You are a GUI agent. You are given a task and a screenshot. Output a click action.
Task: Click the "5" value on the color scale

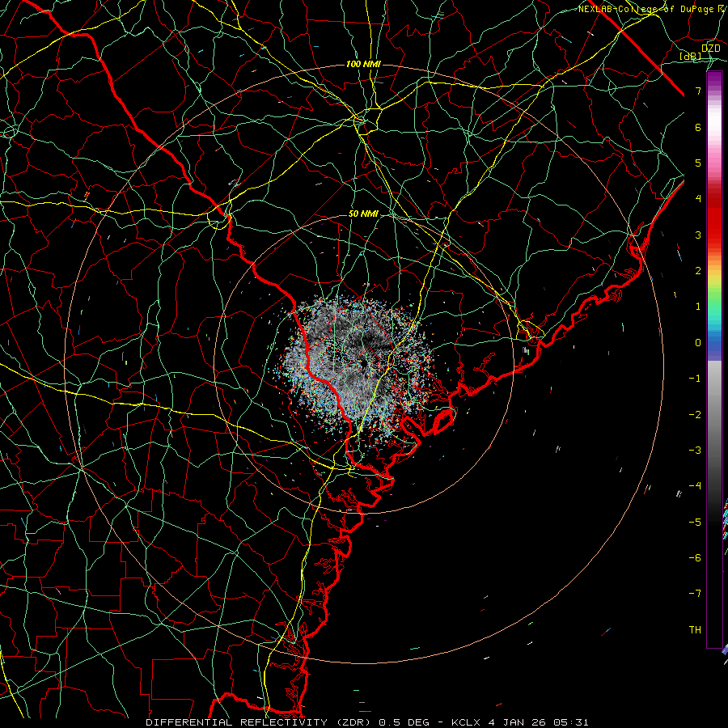[x=698, y=163]
